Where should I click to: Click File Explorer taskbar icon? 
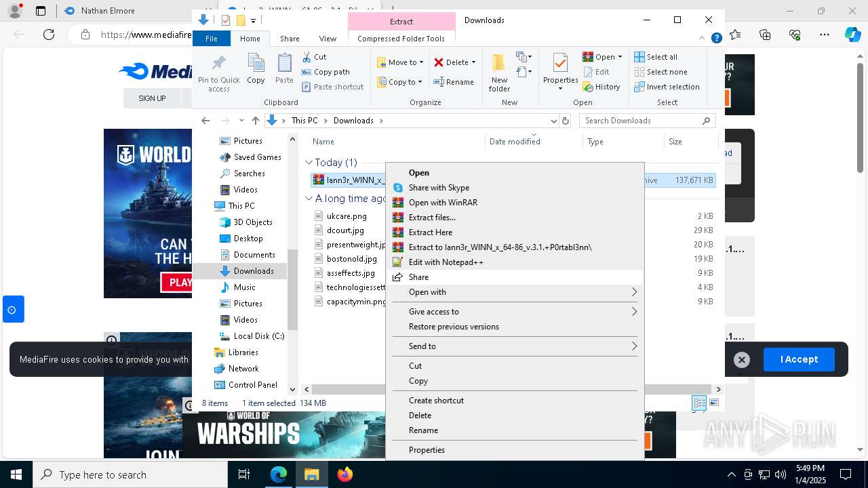point(312,474)
